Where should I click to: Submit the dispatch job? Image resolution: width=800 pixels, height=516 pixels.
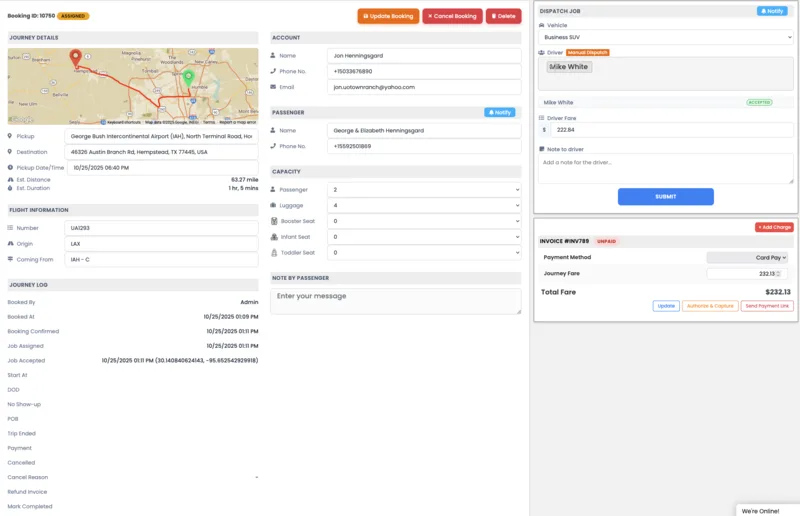pos(665,196)
